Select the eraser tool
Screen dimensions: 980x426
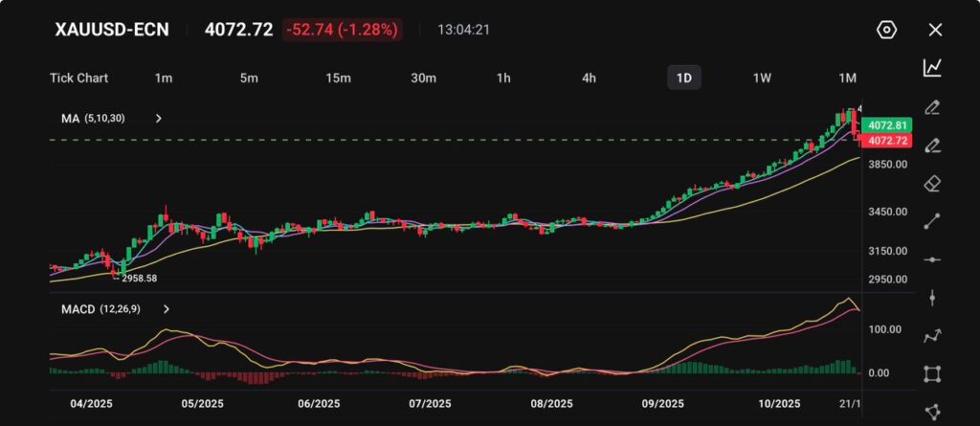click(x=932, y=183)
